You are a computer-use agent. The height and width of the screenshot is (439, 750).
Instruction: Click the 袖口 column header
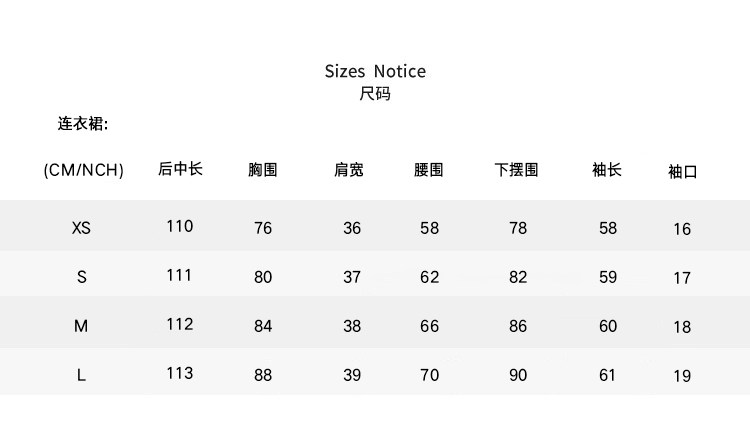[682, 172]
